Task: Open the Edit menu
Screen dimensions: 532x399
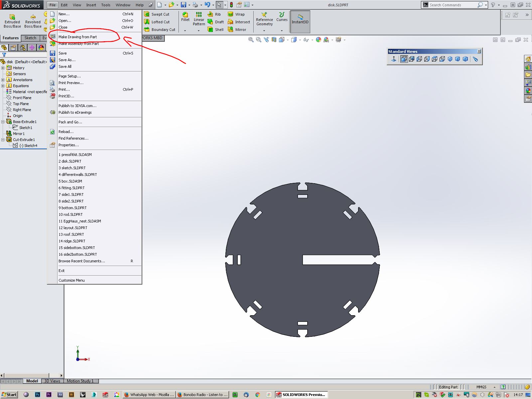Action: [64, 5]
